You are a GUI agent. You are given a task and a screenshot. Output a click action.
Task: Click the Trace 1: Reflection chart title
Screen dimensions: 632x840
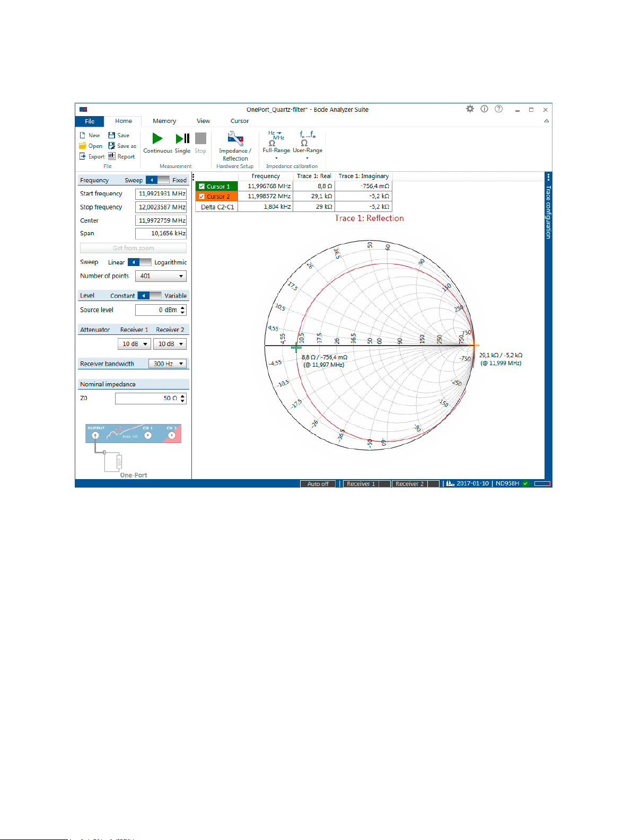pyautogui.click(x=369, y=218)
